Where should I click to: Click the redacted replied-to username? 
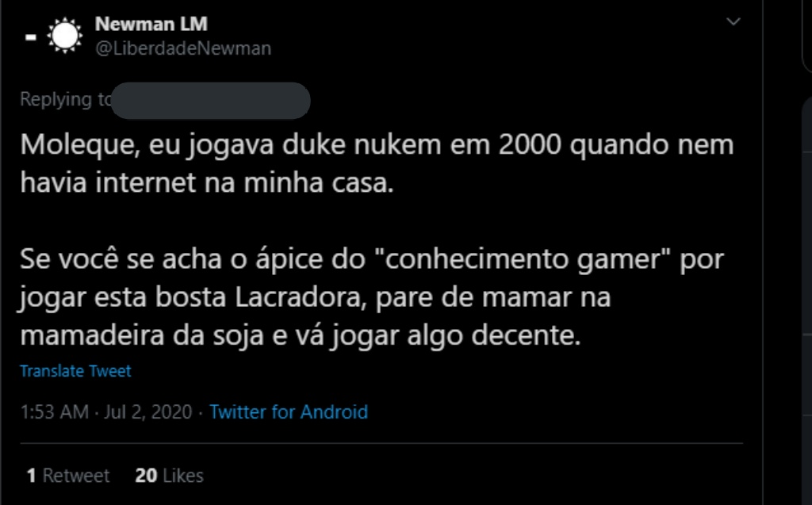(210, 100)
